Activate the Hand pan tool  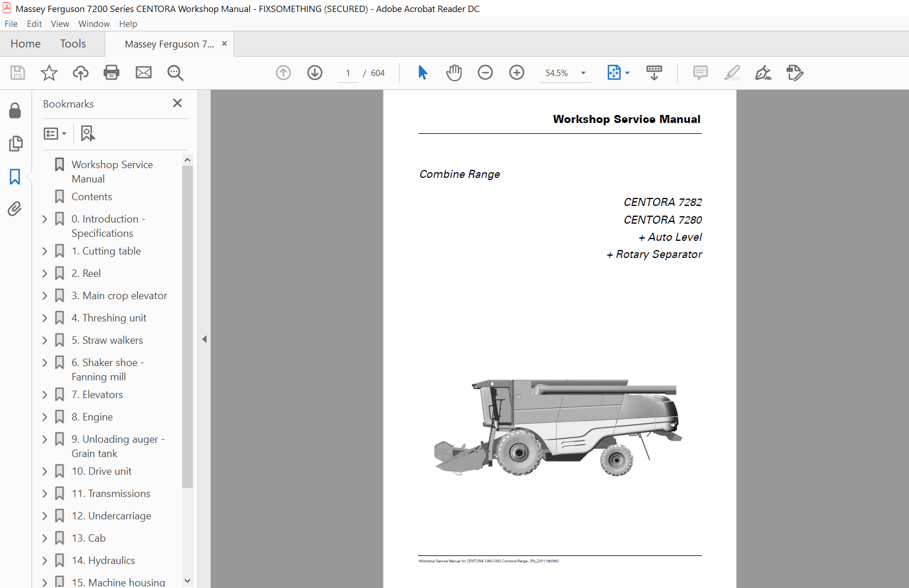pos(454,73)
